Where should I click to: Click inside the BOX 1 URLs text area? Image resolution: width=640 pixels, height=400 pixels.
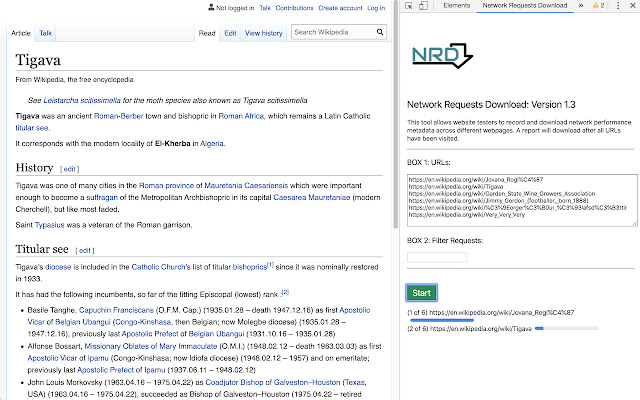click(x=522, y=200)
